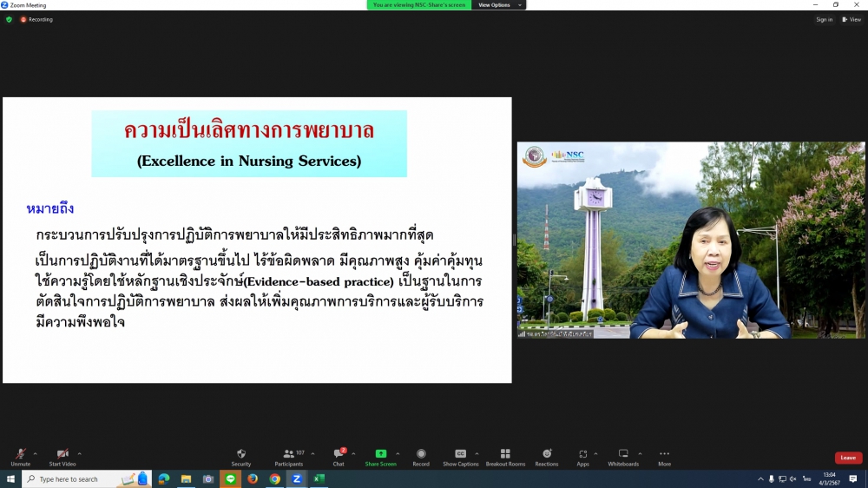
Task: Open the Reactions menu
Action: [547, 455]
